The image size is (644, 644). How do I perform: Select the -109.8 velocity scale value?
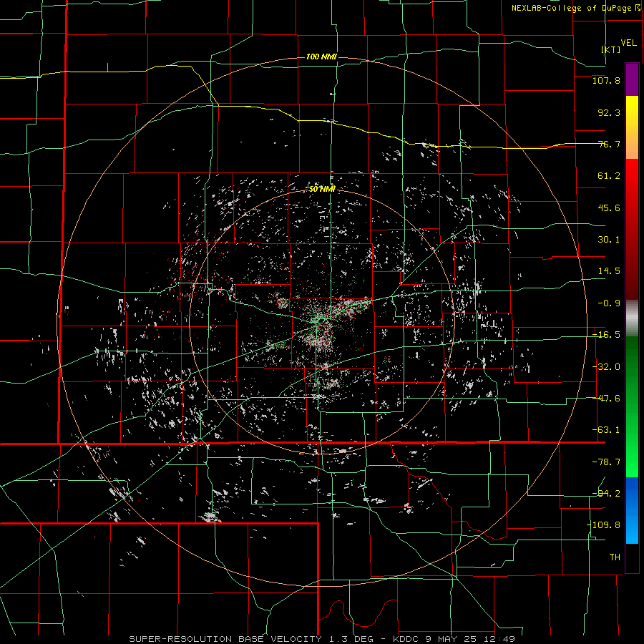pyautogui.click(x=603, y=525)
